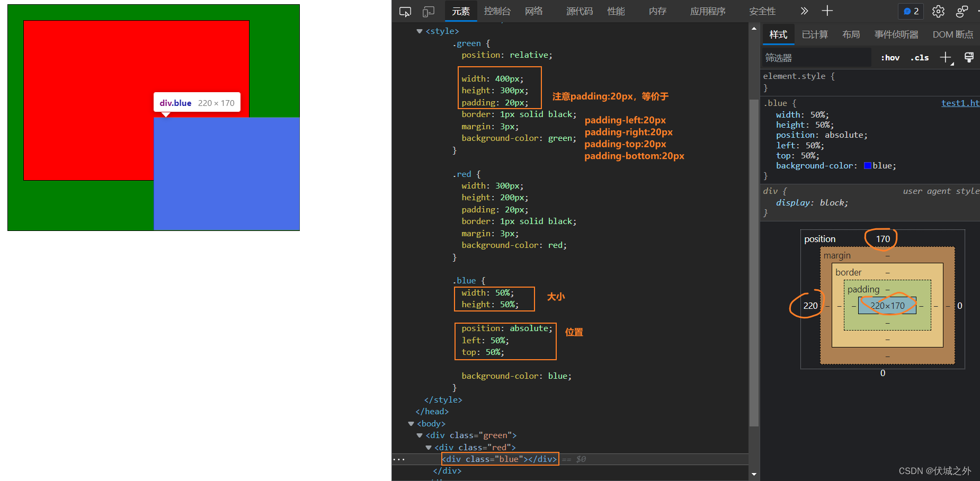The width and height of the screenshot is (980, 481).
Task: Open the issues counter badge showing 2
Action: [911, 11]
